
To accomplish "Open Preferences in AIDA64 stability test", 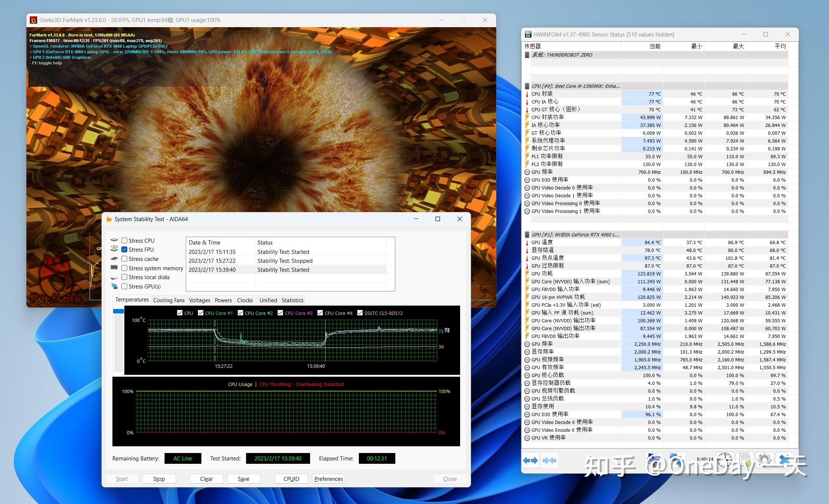I will point(328,479).
